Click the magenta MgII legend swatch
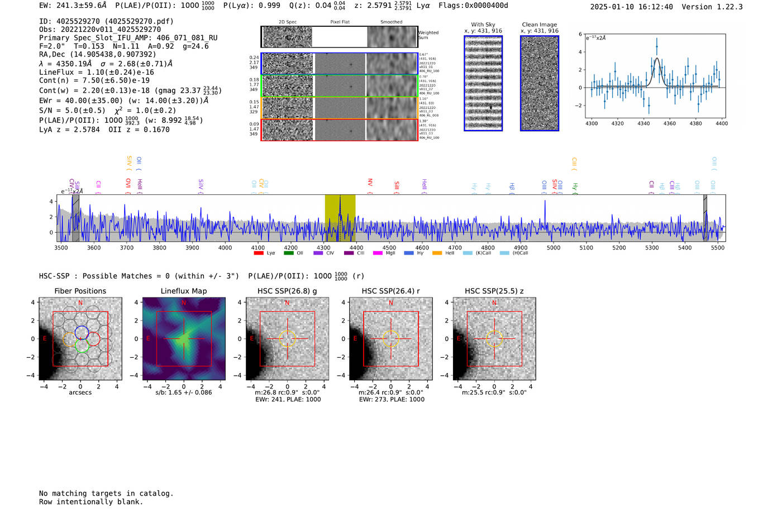 (378, 253)
